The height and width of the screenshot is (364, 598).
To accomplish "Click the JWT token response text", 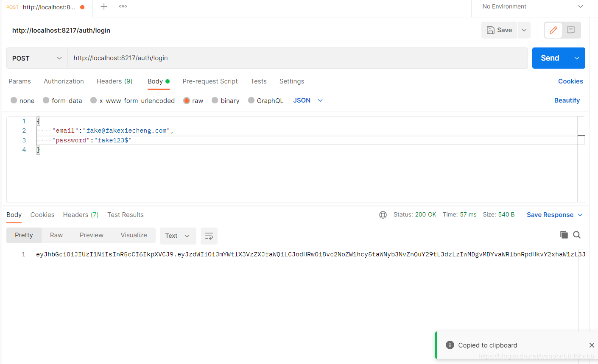I will (x=310, y=254).
